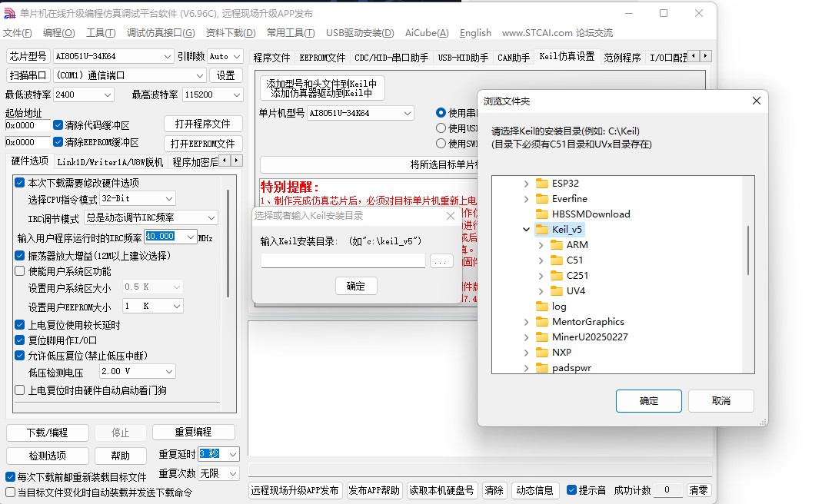Click the ... browse icon beside Keil安装目录 input

[441, 260]
